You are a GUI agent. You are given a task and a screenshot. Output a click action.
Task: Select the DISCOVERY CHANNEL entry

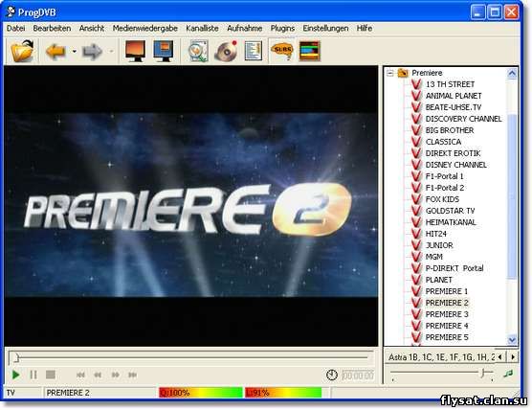tap(463, 119)
